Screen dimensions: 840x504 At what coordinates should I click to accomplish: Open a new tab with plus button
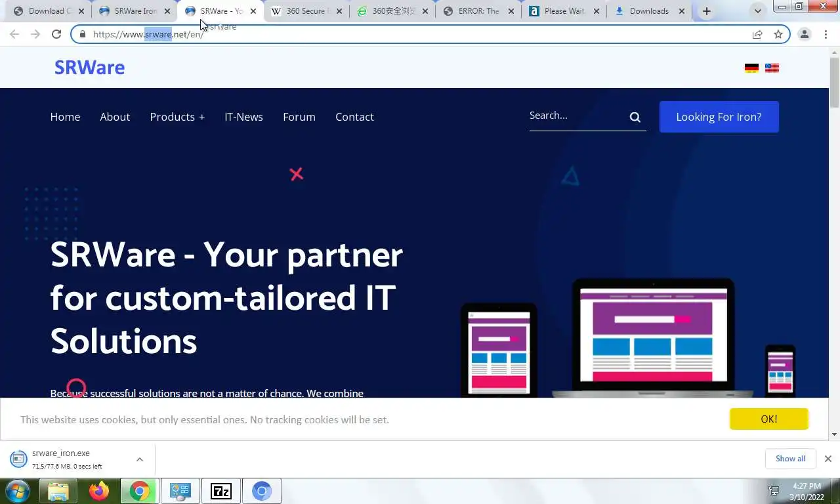click(x=706, y=11)
